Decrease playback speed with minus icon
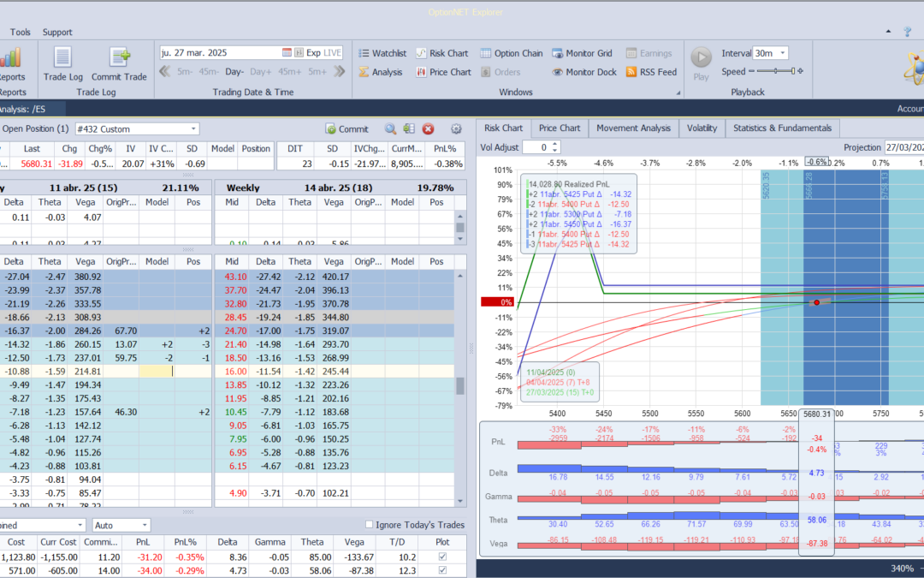This screenshot has height=578, width=924. (x=751, y=71)
